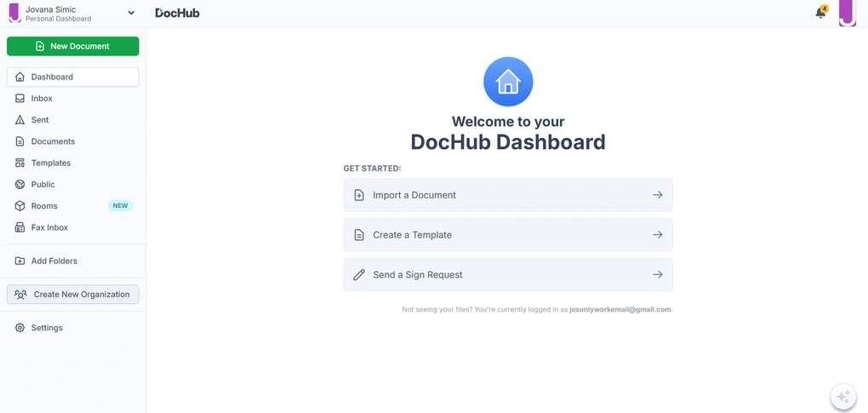Open the Sent section

(x=73, y=120)
